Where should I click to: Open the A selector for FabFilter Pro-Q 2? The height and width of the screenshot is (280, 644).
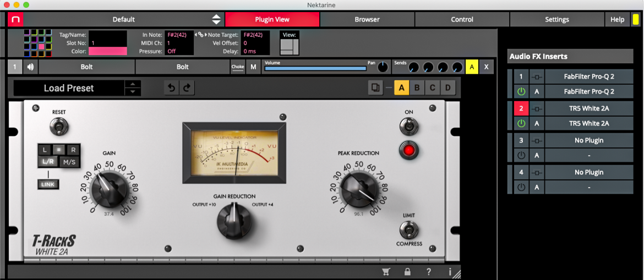pyautogui.click(x=537, y=91)
